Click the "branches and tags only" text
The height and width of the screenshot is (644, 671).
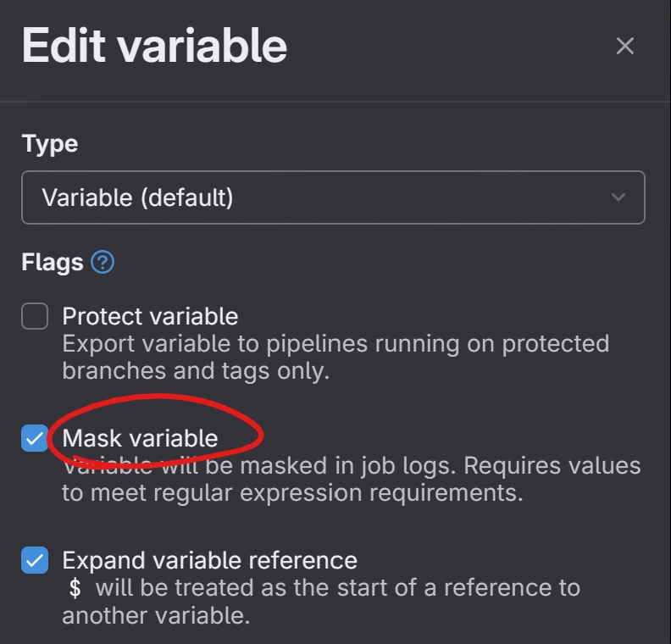pos(195,371)
